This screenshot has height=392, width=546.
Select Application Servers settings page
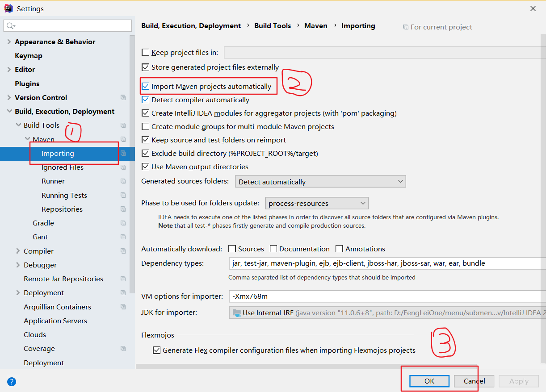pyautogui.click(x=55, y=321)
